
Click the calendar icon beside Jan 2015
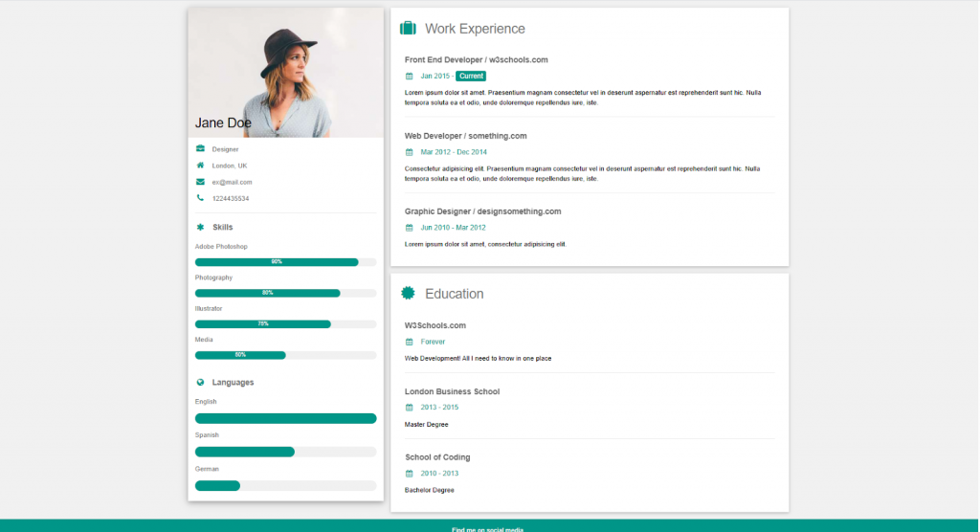[410, 77]
